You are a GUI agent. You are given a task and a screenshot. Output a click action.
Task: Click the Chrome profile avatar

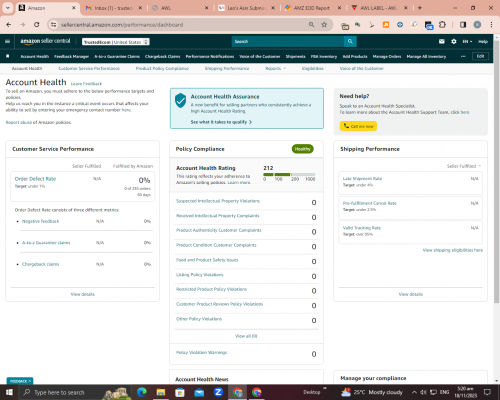click(x=477, y=25)
